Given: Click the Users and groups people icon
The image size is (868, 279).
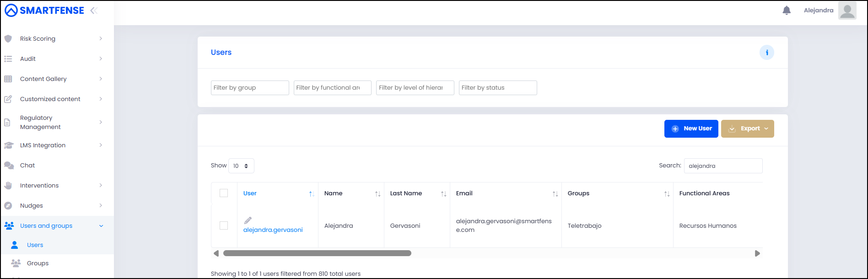Looking at the screenshot, I should point(9,226).
